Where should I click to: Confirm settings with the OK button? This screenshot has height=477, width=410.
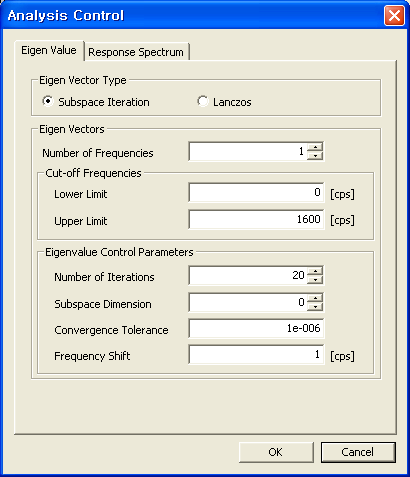(276, 452)
